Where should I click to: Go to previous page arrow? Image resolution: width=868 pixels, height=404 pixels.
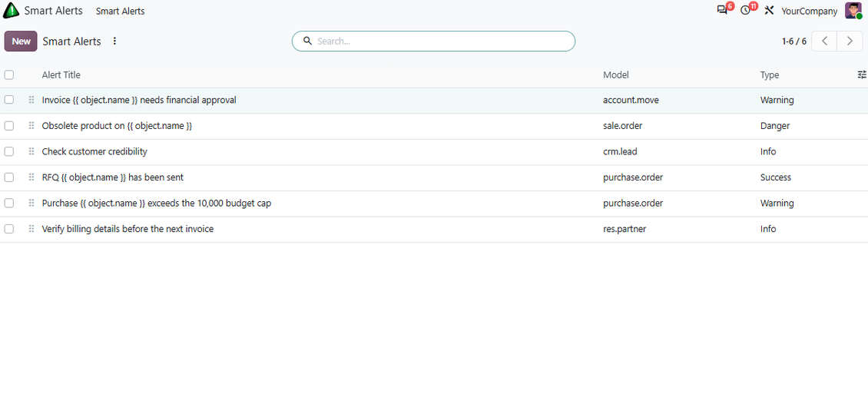[x=824, y=41]
